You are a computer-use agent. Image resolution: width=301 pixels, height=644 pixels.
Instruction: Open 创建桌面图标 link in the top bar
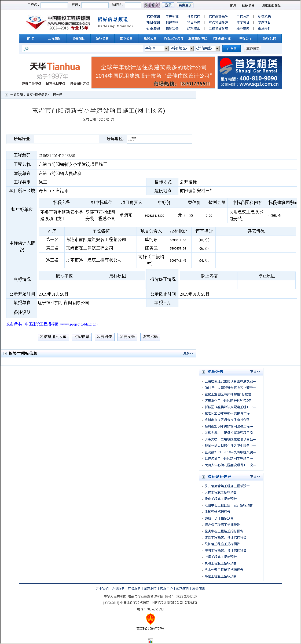tap(271, 5)
